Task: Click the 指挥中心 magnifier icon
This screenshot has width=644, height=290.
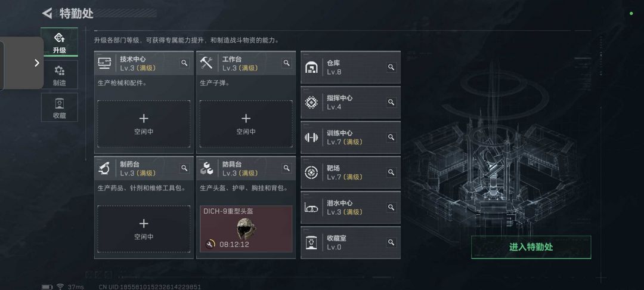Action: (391, 102)
